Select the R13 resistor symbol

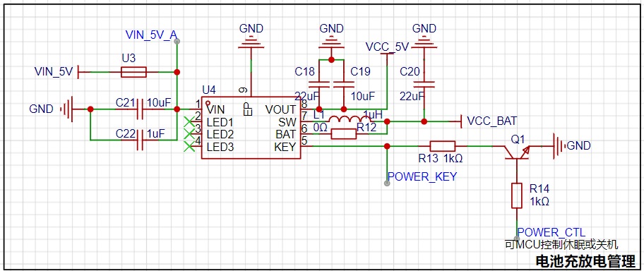[442, 146]
